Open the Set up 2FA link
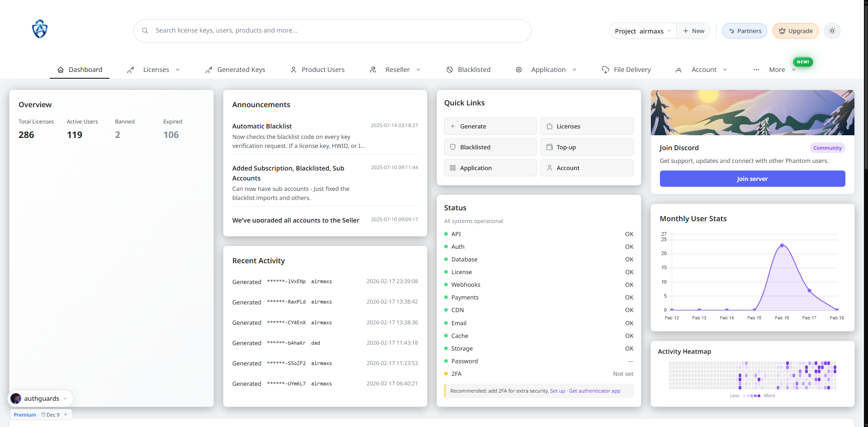Image resolution: width=868 pixels, height=427 pixels. (558, 391)
